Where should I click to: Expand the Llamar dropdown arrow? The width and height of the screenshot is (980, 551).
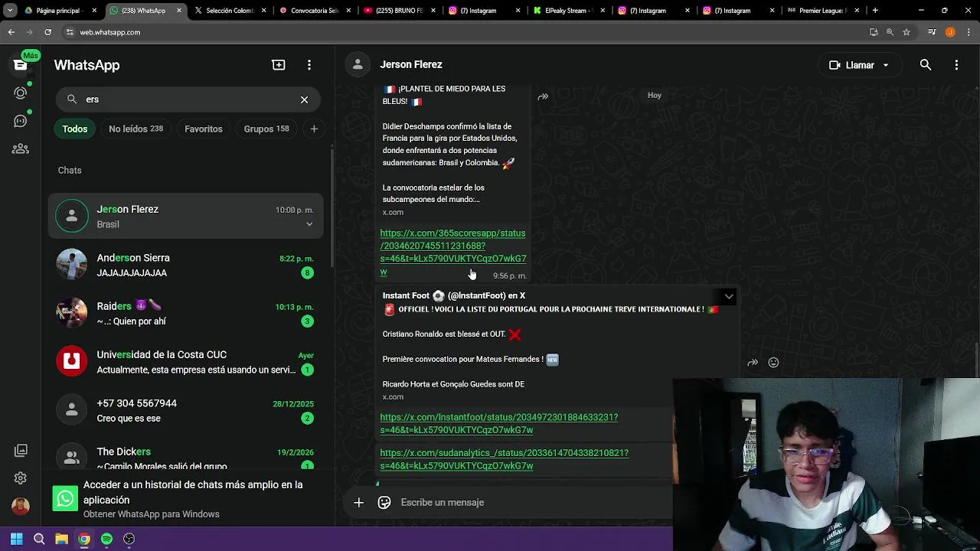point(886,65)
